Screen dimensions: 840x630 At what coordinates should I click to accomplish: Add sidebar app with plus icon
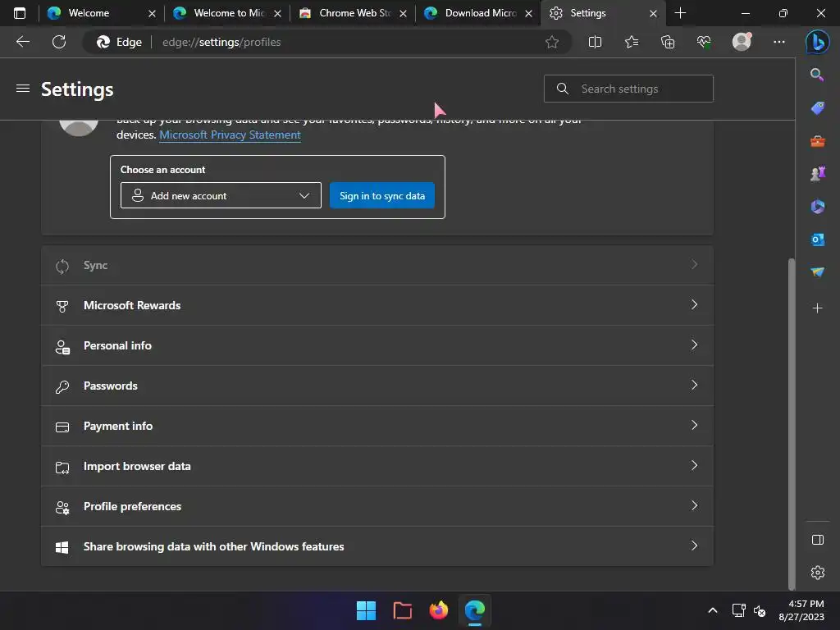point(818,308)
